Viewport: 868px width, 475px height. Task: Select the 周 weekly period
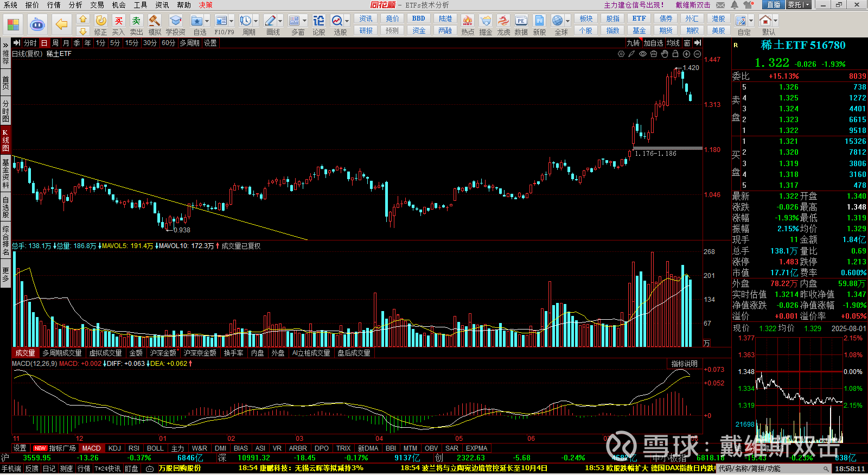[55, 43]
